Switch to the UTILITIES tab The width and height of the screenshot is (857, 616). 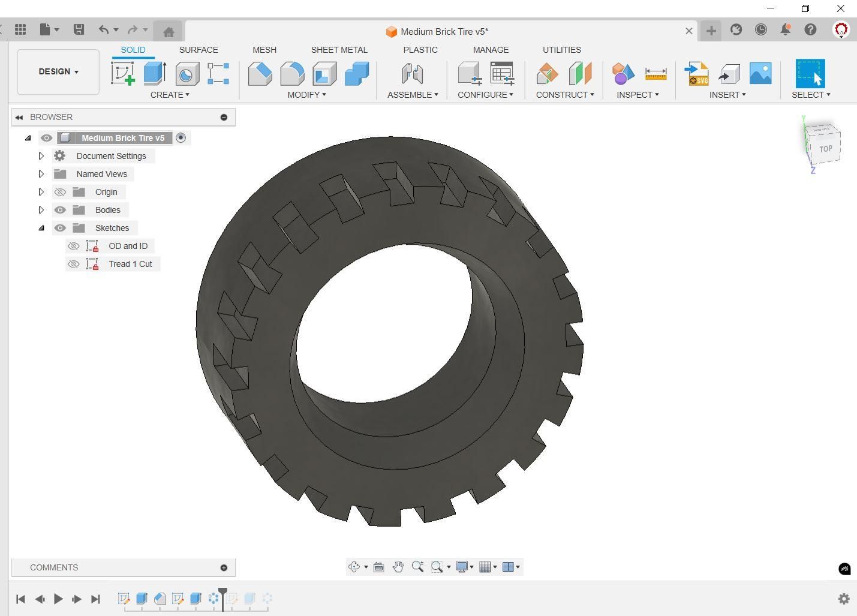coord(562,50)
